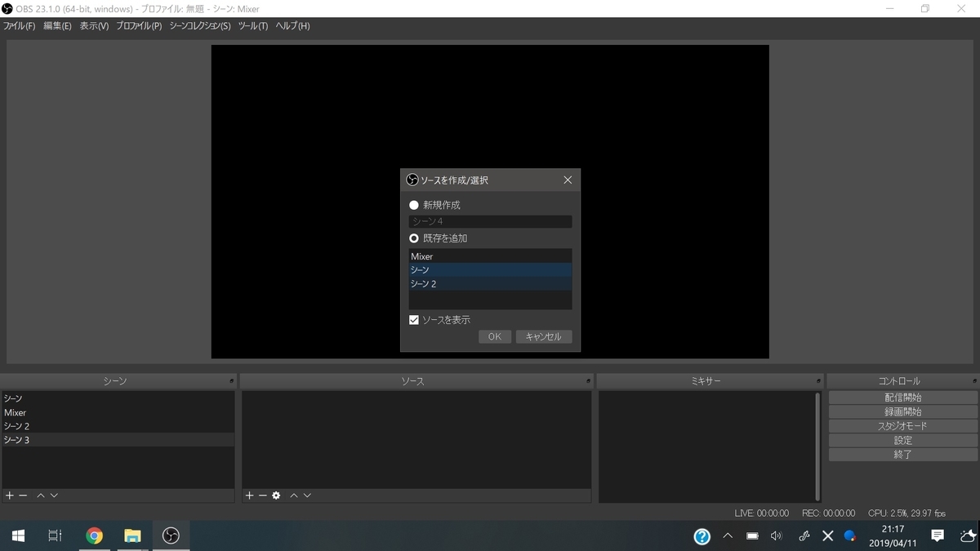Open 設定 in the Controls panel

[x=902, y=440]
